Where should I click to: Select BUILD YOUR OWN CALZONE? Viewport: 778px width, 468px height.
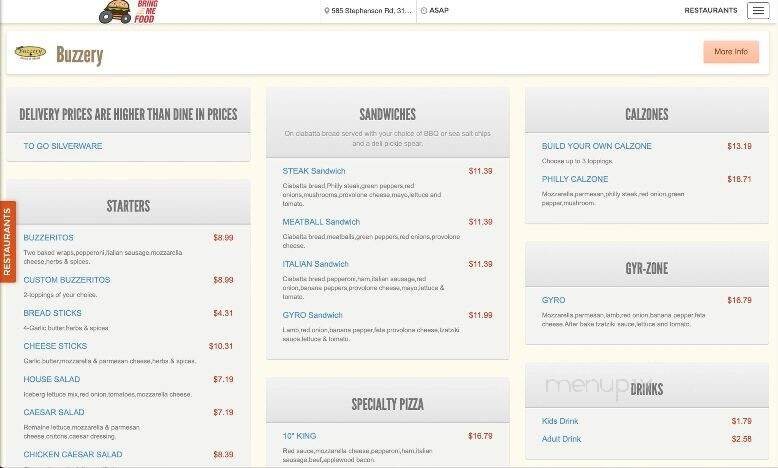tap(597, 146)
